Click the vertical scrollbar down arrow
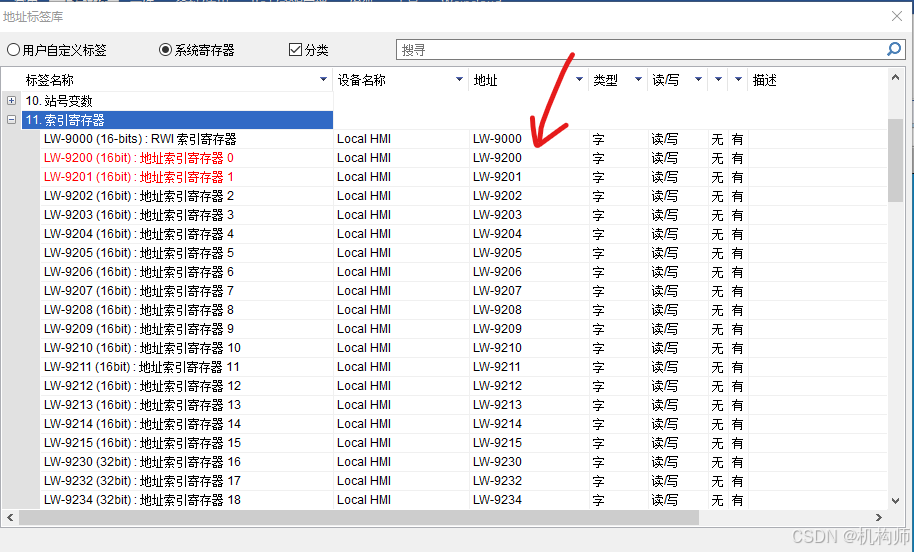 (x=895, y=501)
